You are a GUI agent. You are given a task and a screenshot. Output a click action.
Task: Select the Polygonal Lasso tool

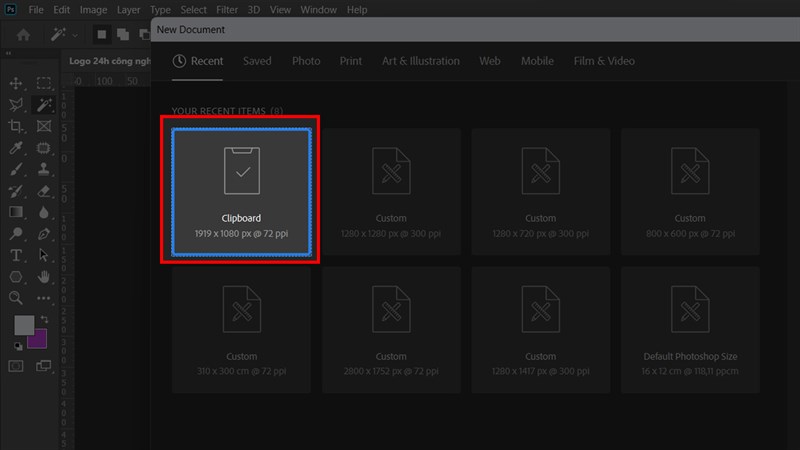[16, 105]
